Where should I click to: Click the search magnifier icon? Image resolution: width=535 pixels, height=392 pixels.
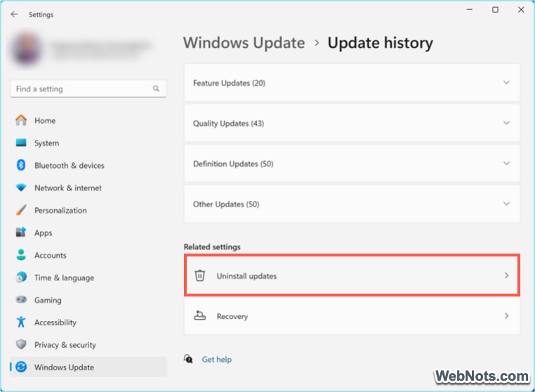156,89
